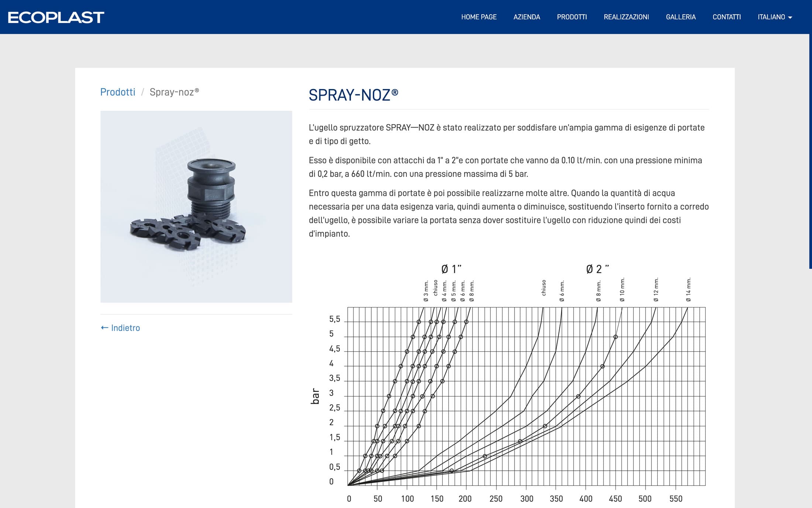Click the '250' value on flow axis
The height and width of the screenshot is (508, 812).
(x=496, y=499)
